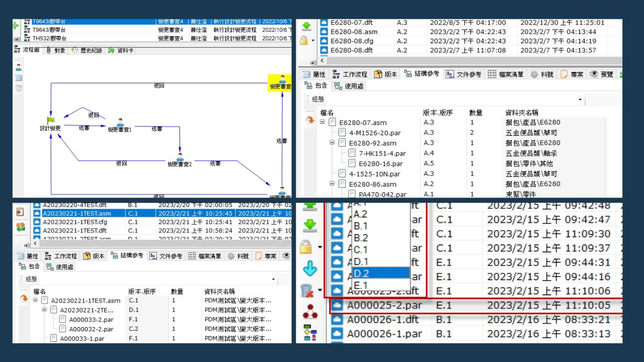Switch to 使用處 tab in E6280 panel
This screenshot has width=644, height=362.
tap(349, 86)
